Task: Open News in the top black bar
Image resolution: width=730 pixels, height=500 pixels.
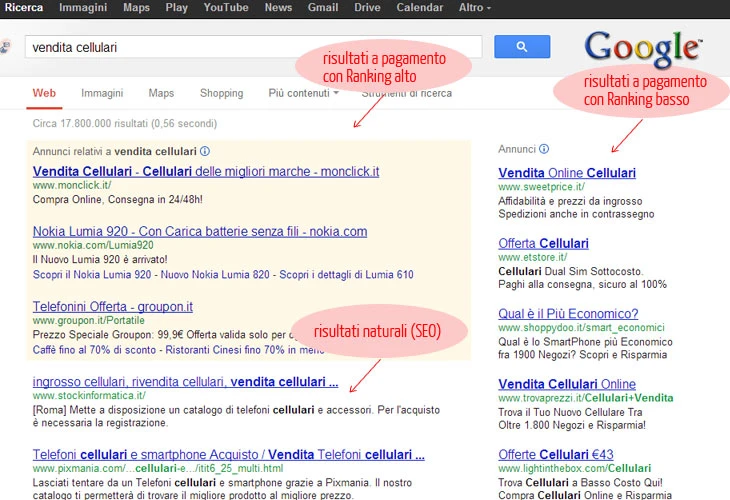Action: point(278,7)
